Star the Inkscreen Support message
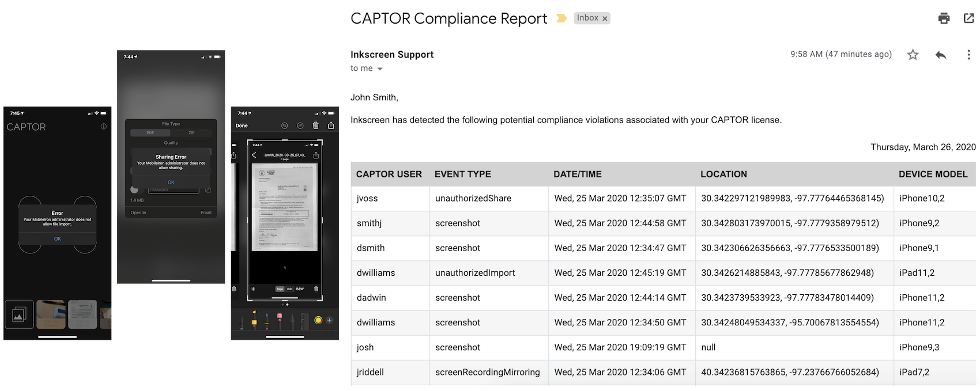Viewport: 980px width, 391px height. click(x=913, y=55)
